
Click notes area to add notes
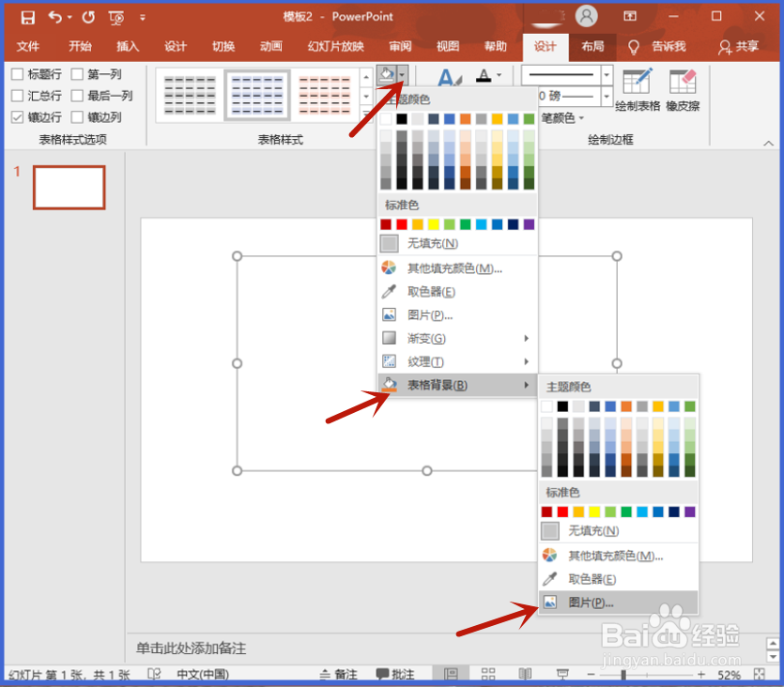tap(191, 649)
